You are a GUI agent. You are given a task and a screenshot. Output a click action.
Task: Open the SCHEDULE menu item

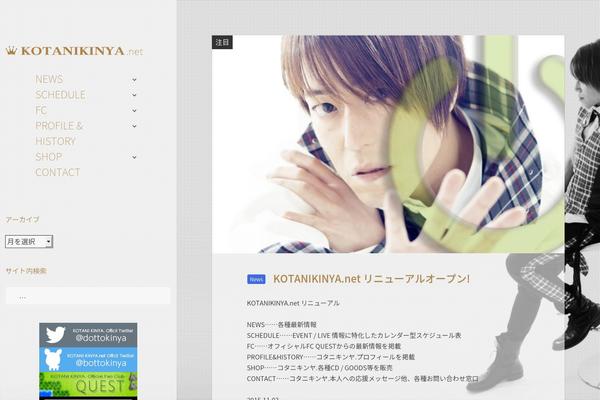click(60, 95)
